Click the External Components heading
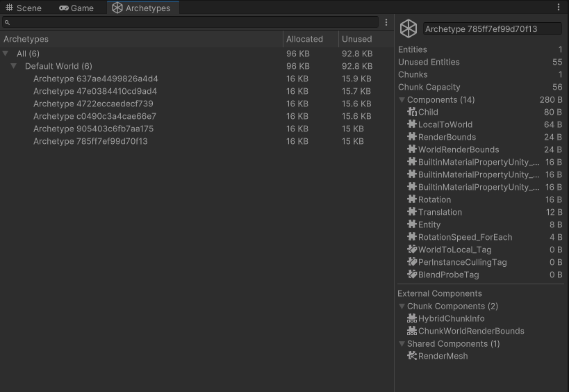This screenshot has width=569, height=392. pyautogui.click(x=440, y=293)
